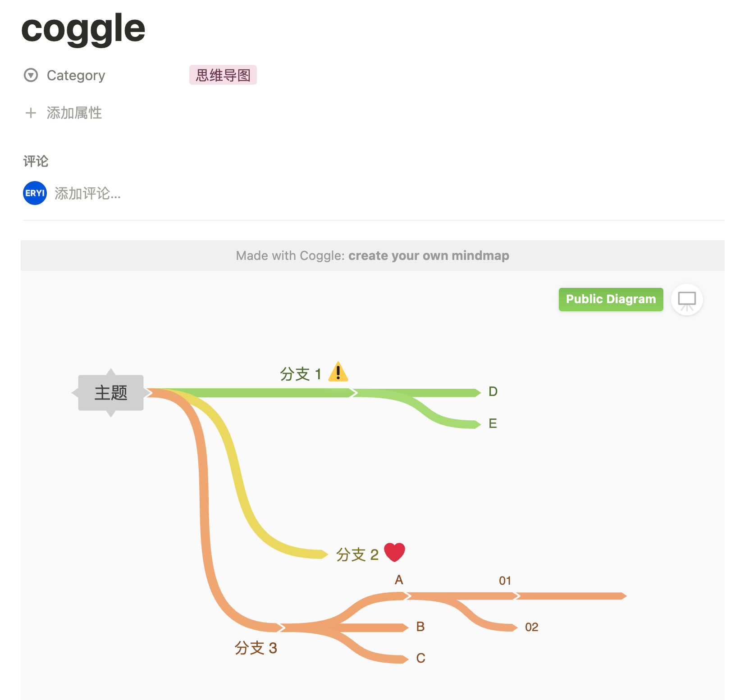The image size is (749, 700).
Task: Open the 思维导图 category tag
Action: pyautogui.click(x=223, y=75)
